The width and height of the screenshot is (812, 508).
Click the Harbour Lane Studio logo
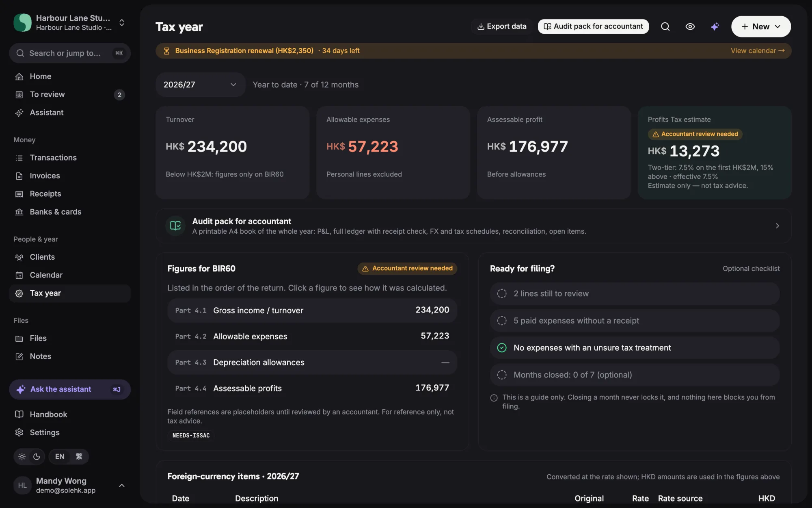22,22
